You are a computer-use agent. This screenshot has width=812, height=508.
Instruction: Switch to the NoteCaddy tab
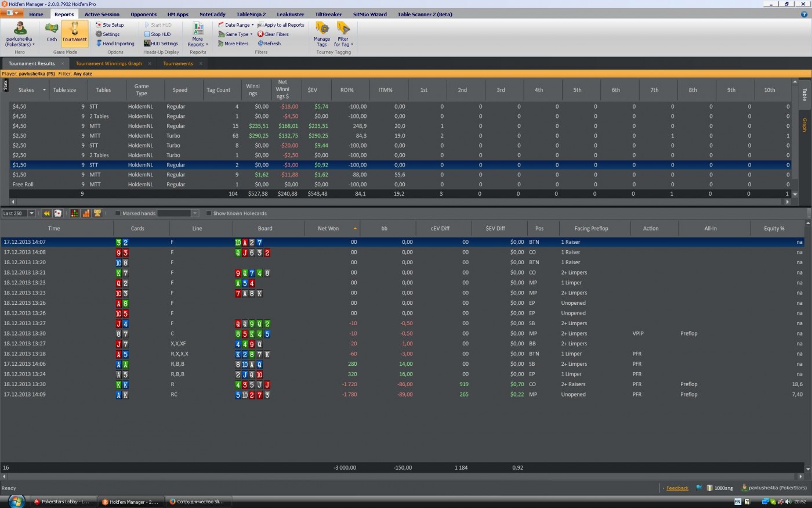(x=212, y=15)
